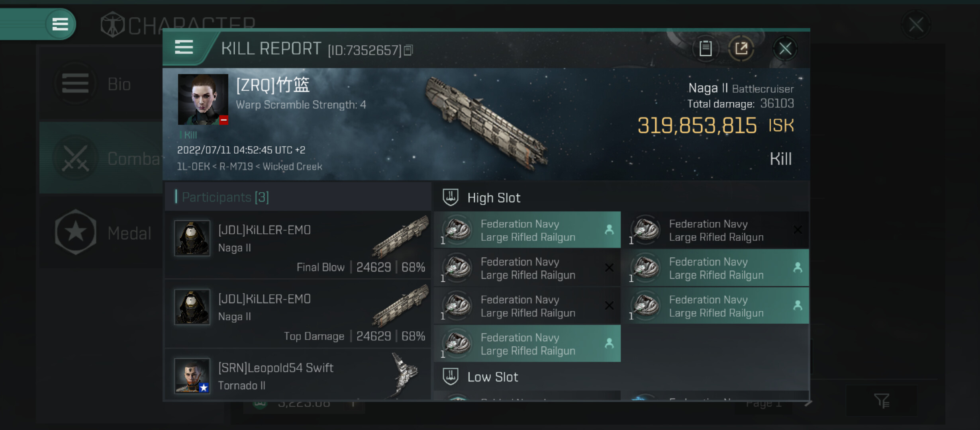Screen dimensions: 980x430
Task: Click the High Slot shield icon
Action: 451,197
